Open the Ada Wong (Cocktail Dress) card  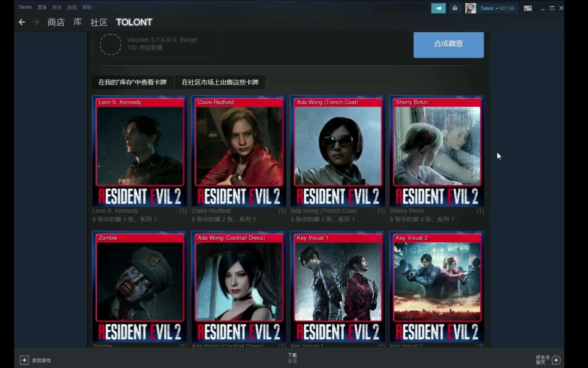239,287
